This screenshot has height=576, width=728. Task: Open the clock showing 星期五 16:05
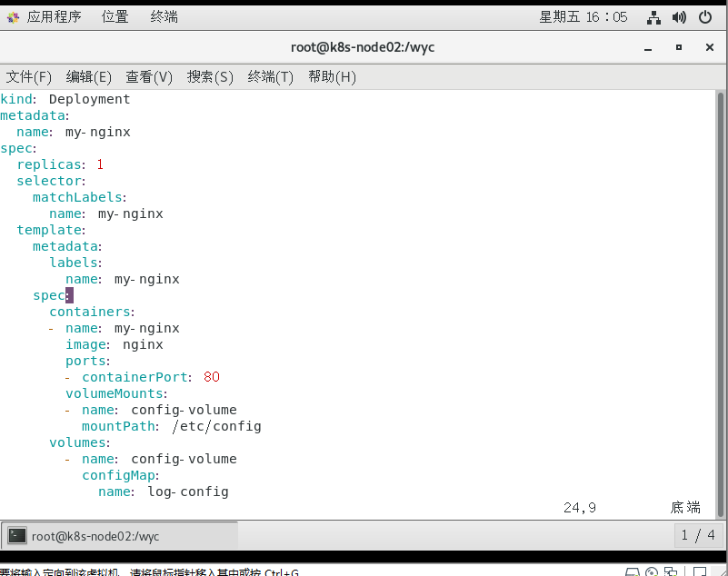[583, 17]
